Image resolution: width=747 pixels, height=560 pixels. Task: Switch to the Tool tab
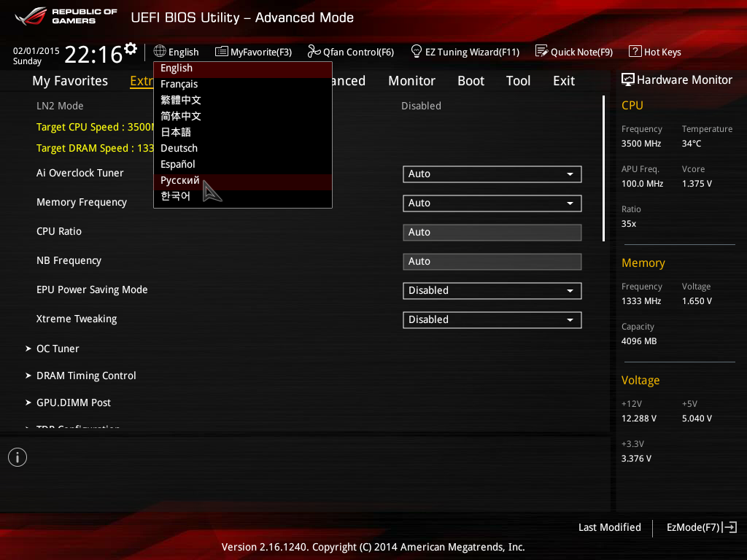tap(518, 81)
